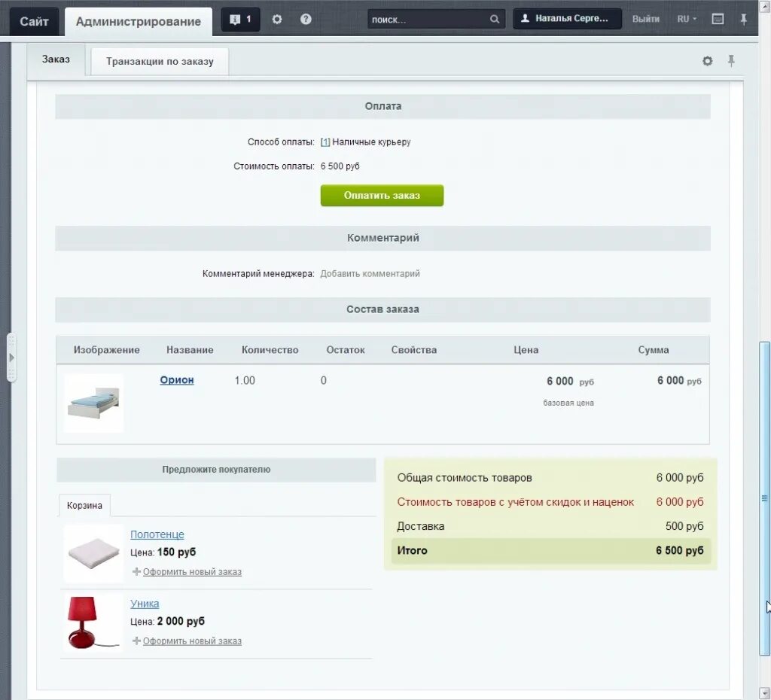Click the Общая стоимость товаров row
Screen dimensions: 771x700
pos(550,478)
